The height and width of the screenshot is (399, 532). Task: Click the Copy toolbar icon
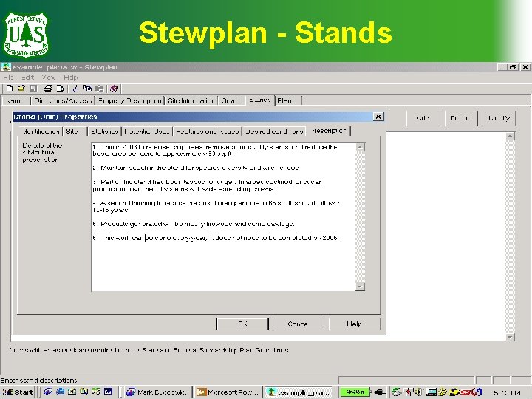(x=87, y=89)
